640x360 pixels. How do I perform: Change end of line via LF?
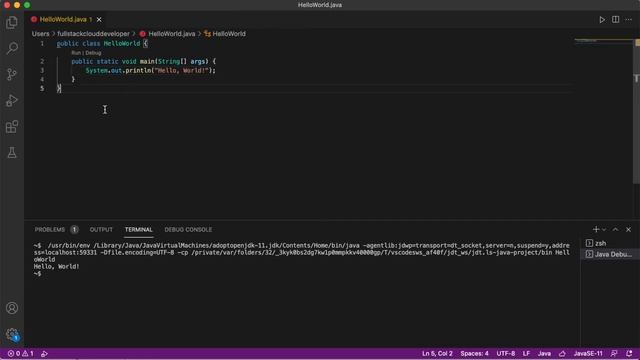click(527, 353)
